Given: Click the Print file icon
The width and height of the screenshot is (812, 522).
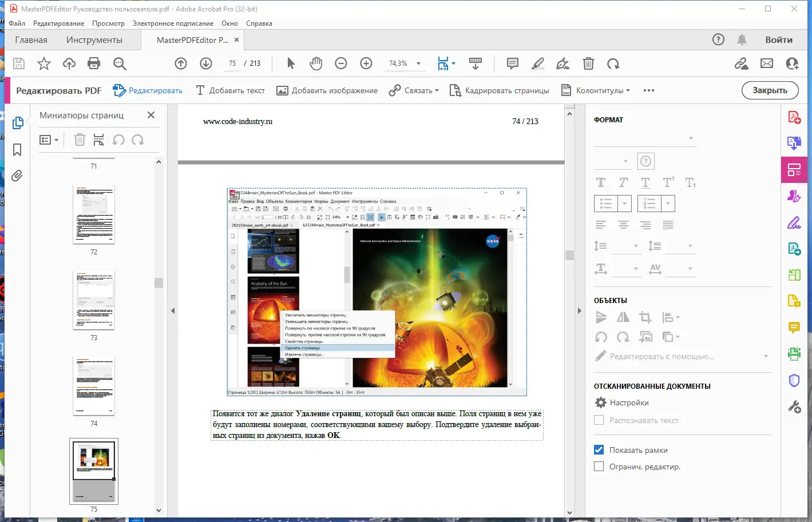Looking at the screenshot, I should [94, 63].
